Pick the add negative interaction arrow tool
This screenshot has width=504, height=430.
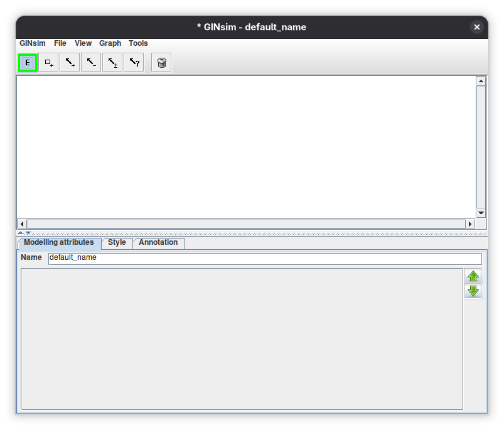coord(91,63)
